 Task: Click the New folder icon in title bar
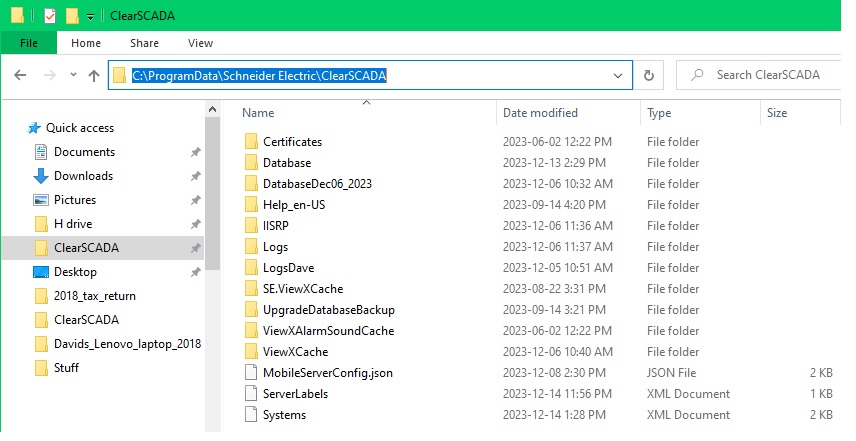tap(73, 16)
